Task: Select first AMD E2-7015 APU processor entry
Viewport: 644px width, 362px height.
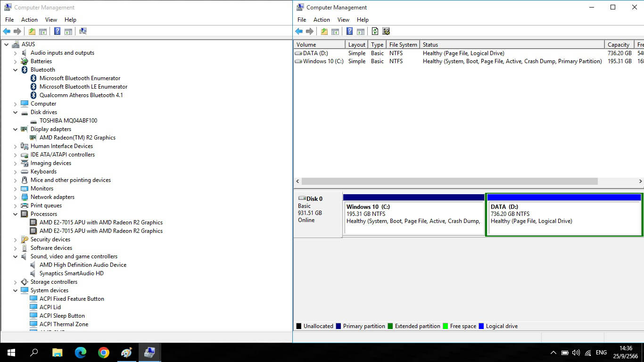Action: coord(101,222)
